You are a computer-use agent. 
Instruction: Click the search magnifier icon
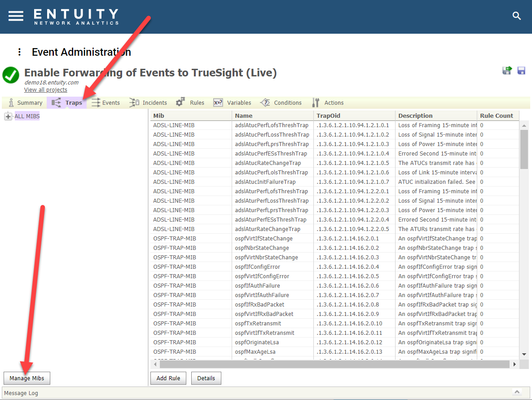[516, 16]
